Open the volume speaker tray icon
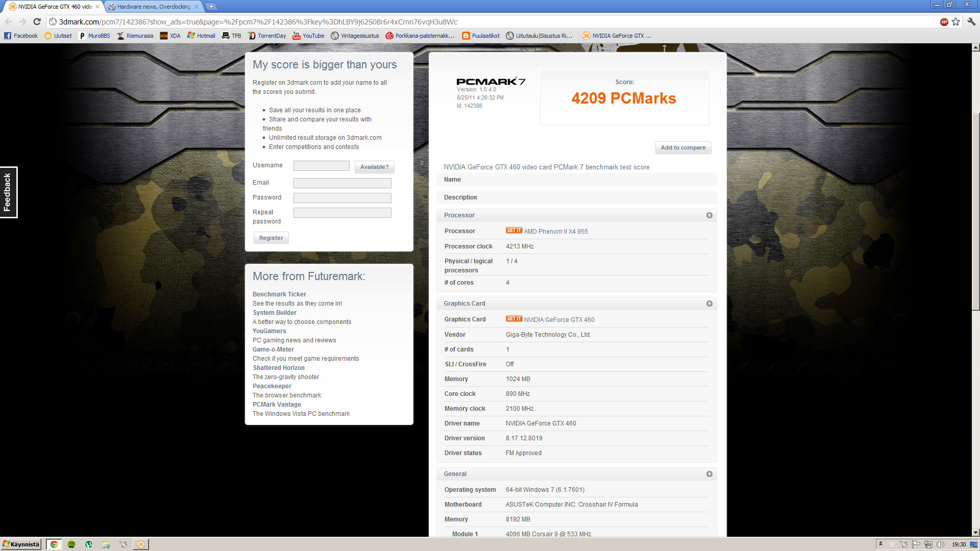Image resolution: width=980 pixels, height=551 pixels. [x=940, y=544]
